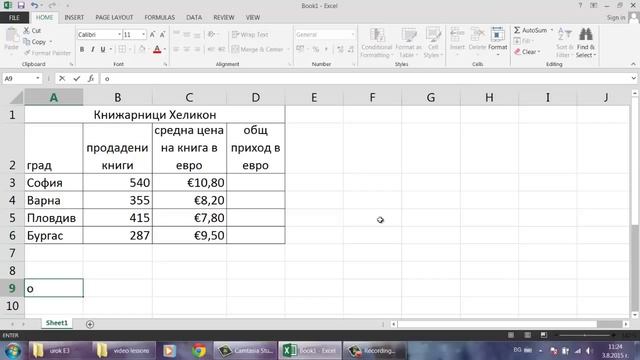Click the horizontal scrollbar right arrow
The image size is (640, 360).
click(626, 324)
